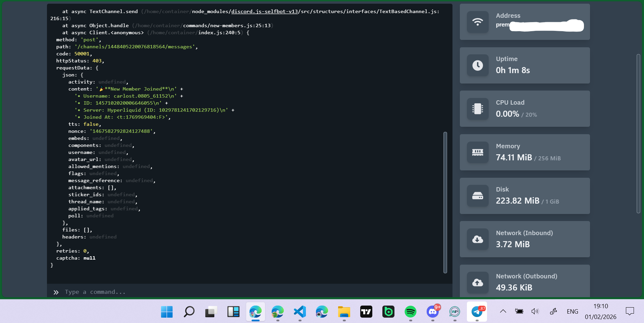This screenshot has width=644, height=323.
Task: Open the taskbar Search icon
Action: coord(189,312)
